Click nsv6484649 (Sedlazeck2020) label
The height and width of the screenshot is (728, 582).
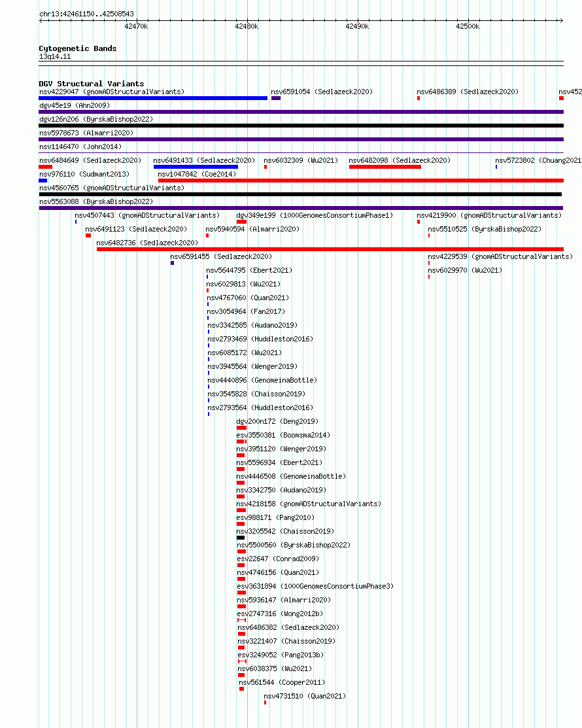point(90,161)
